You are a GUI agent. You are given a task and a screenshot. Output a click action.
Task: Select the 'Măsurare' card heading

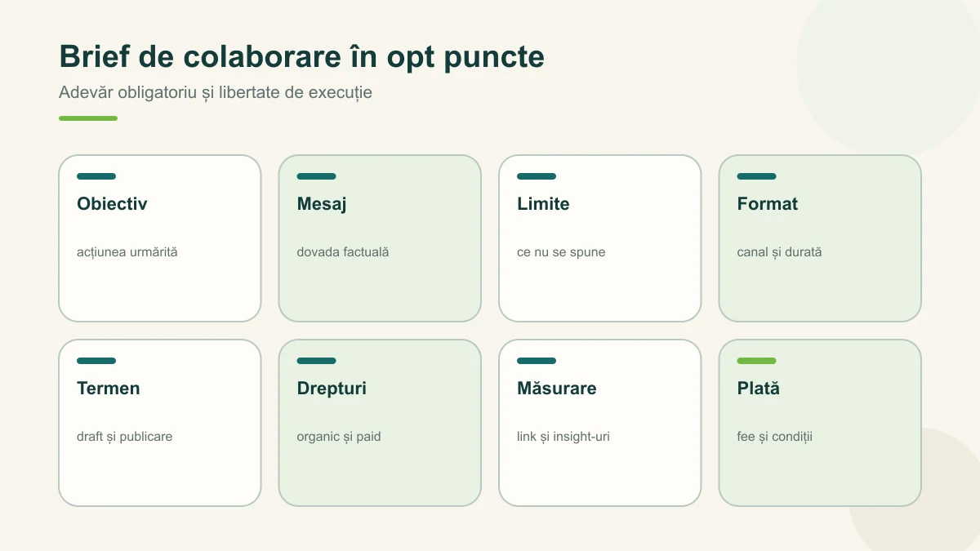pyautogui.click(x=557, y=389)
